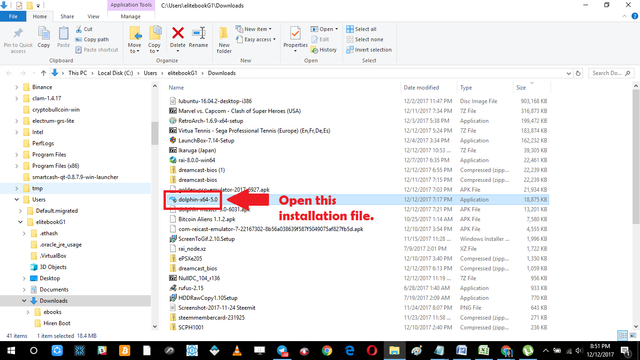Screen dimensions: 640x360
Task: Click the address bar refresh icon
Action: click(x=578, y=73)
